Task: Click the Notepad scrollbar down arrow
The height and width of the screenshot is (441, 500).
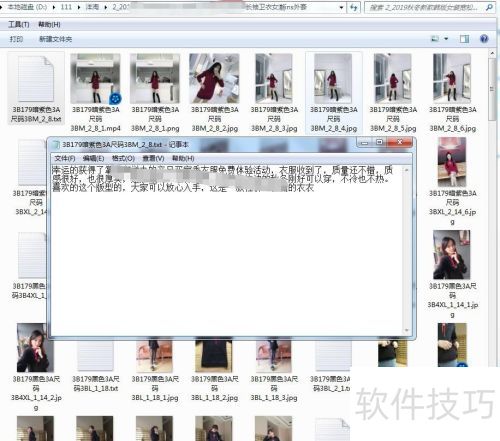Action: (x=407, y=331)
